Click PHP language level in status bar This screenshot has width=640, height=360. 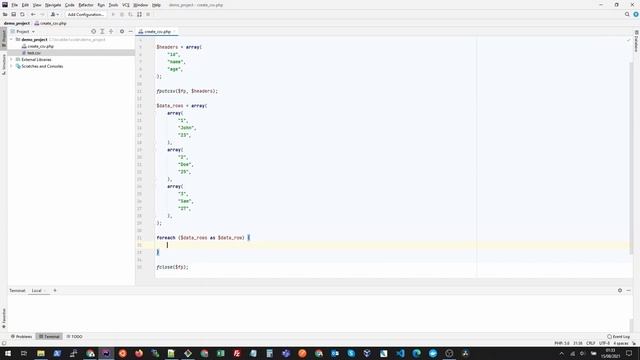[562, 343]
